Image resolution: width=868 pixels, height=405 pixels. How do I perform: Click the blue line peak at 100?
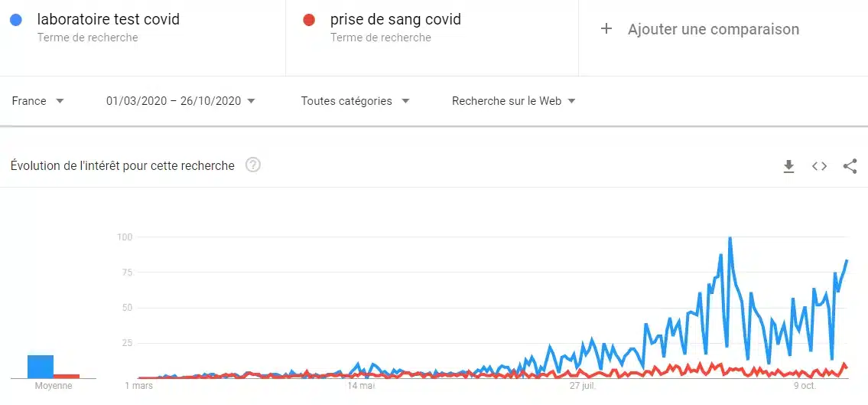tap(730, 238)
